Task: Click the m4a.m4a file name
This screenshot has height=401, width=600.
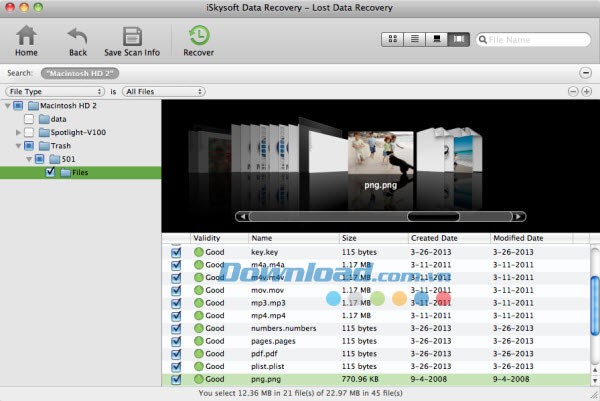Action: [x=268, y=265]
